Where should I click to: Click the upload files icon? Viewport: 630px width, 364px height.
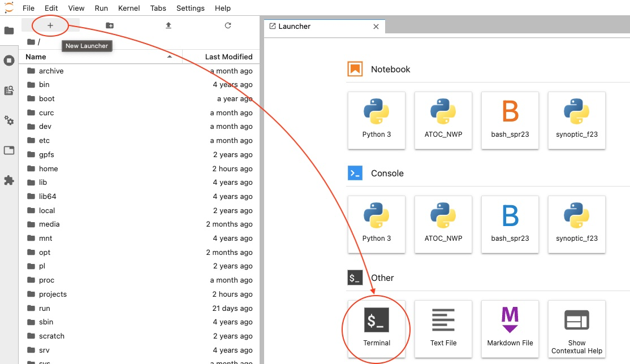pyautogui.click(x=169, y=25)
